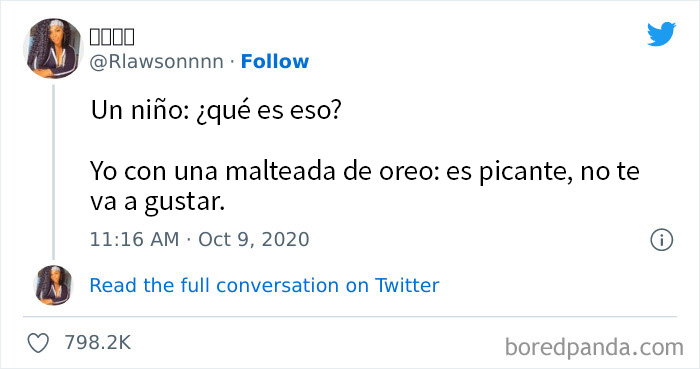Click the Oct 9, 2020 date
Image resolution: width=700 pixels, height=369 pixels.
pyautogui.click(x=254, y=240)
